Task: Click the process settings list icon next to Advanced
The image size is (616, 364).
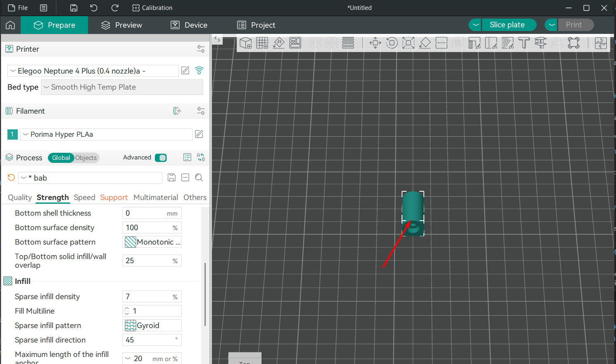Action: click(187, 157)
